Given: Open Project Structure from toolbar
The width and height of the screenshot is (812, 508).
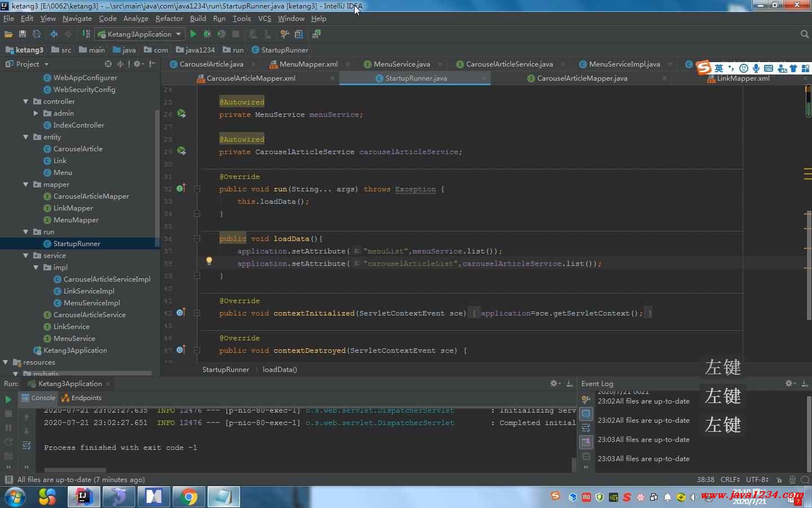Looking at the screenshot, I should click(x=299, y=34).
